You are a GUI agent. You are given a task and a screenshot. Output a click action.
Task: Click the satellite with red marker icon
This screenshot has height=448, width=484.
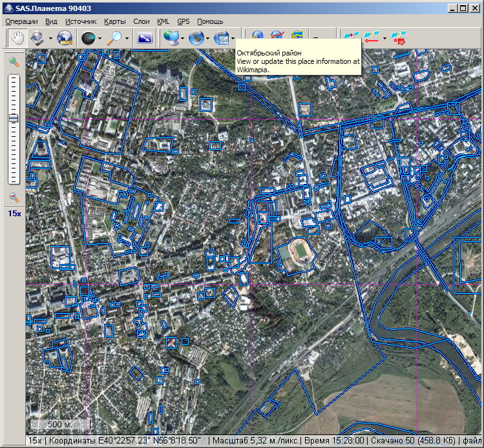pyautogui.click(x=399, y=38)
